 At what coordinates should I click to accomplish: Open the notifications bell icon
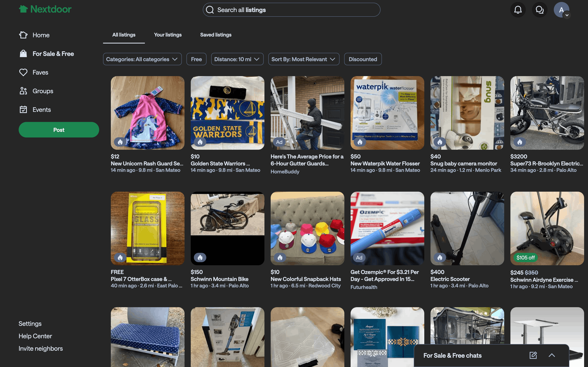click(x=518, y=10)
